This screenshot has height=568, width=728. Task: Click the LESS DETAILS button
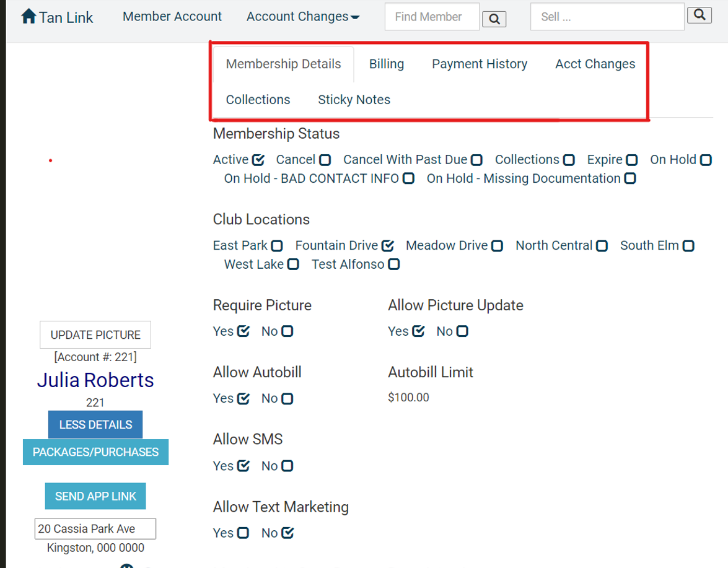click(95, 425)
